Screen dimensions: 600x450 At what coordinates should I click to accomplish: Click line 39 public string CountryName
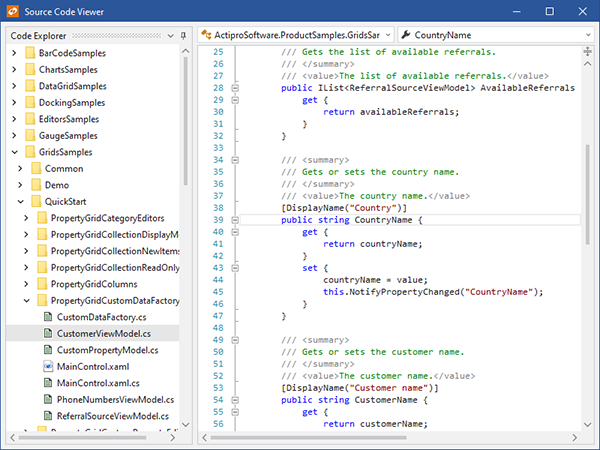[x=351, y=220]
